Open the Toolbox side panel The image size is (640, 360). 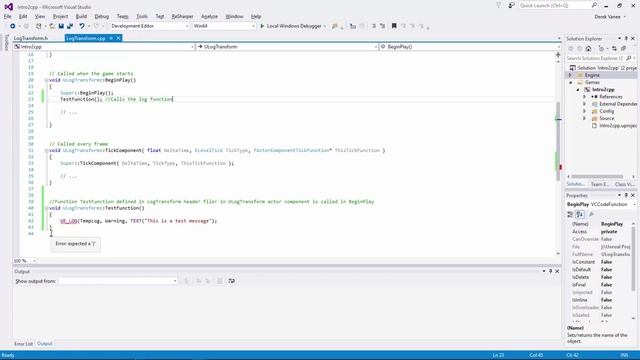point(6,42)
